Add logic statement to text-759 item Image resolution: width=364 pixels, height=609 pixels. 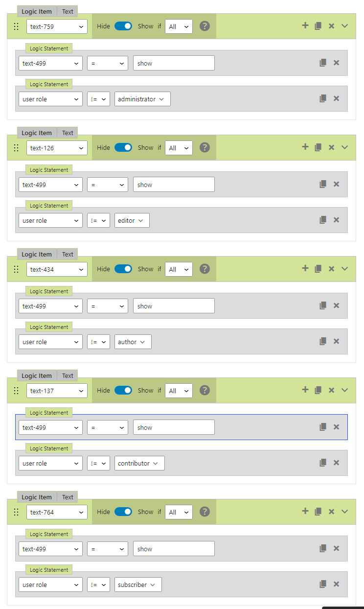(305, 25)
